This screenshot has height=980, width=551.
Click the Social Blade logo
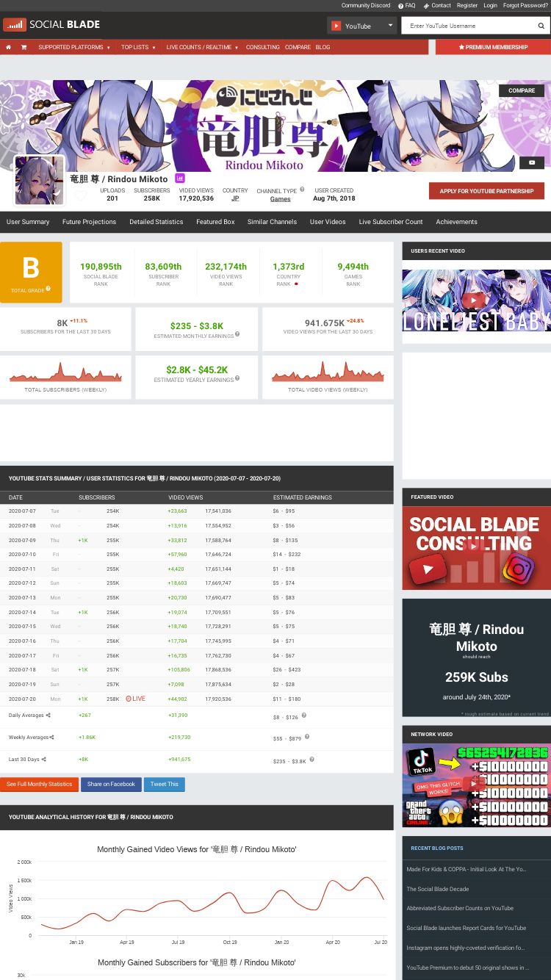[x=51, y=25]
